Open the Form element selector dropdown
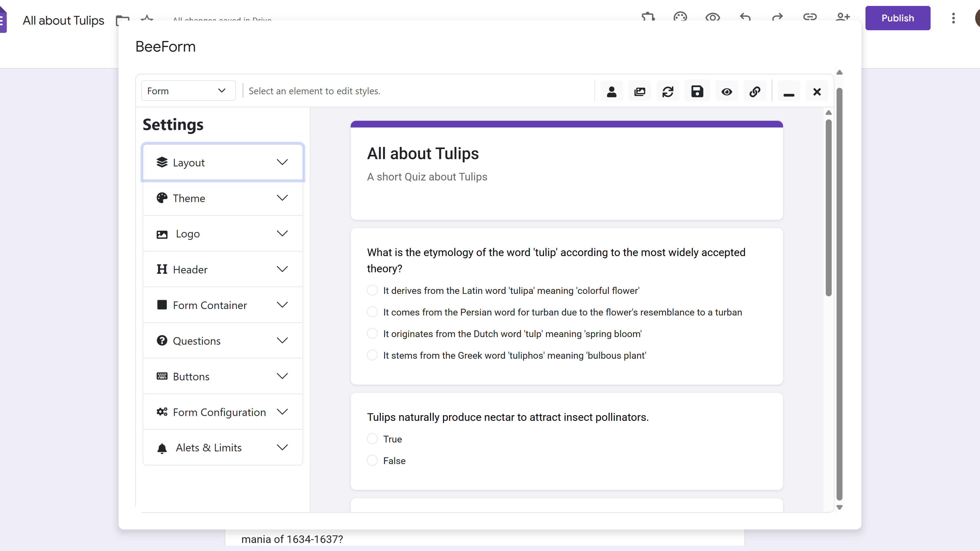 click(188, 90)
